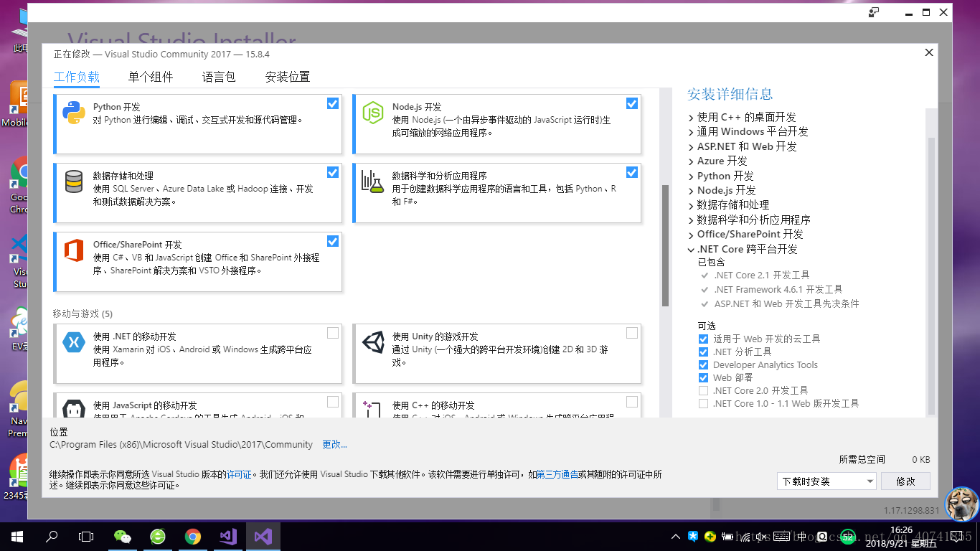The width and height of the screenshot is (980, 551).
Task: Switch to the 安装位置 tab
Action: tap(288, 77)
